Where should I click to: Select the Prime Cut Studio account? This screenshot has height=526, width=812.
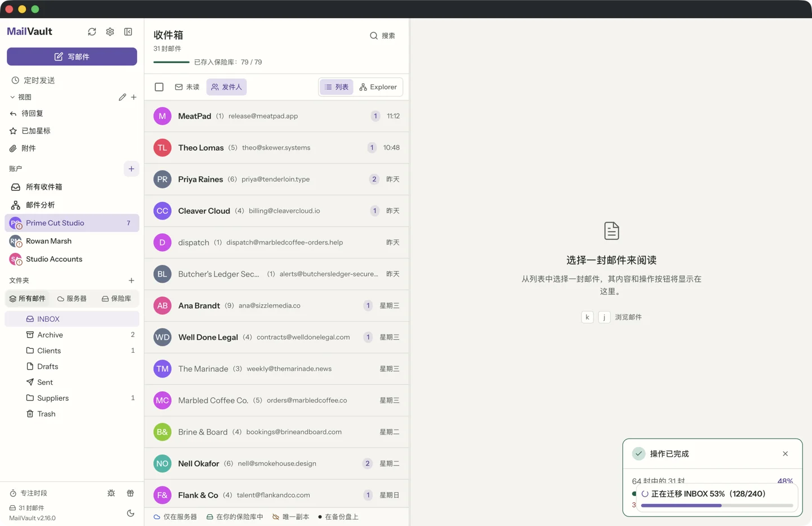click(x=72, y=223)
